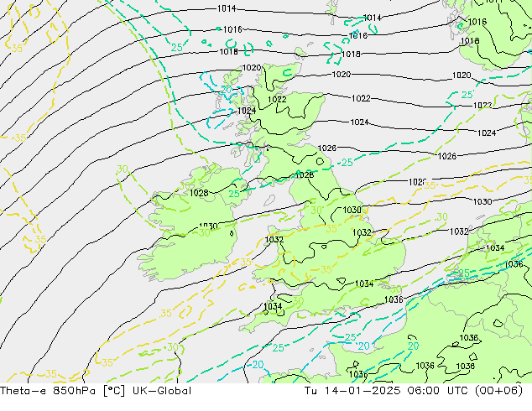Screen dimensions: 532x411
Task: Click the "1028" isobar label over Northern Ireland
Action: click(199, 193)
